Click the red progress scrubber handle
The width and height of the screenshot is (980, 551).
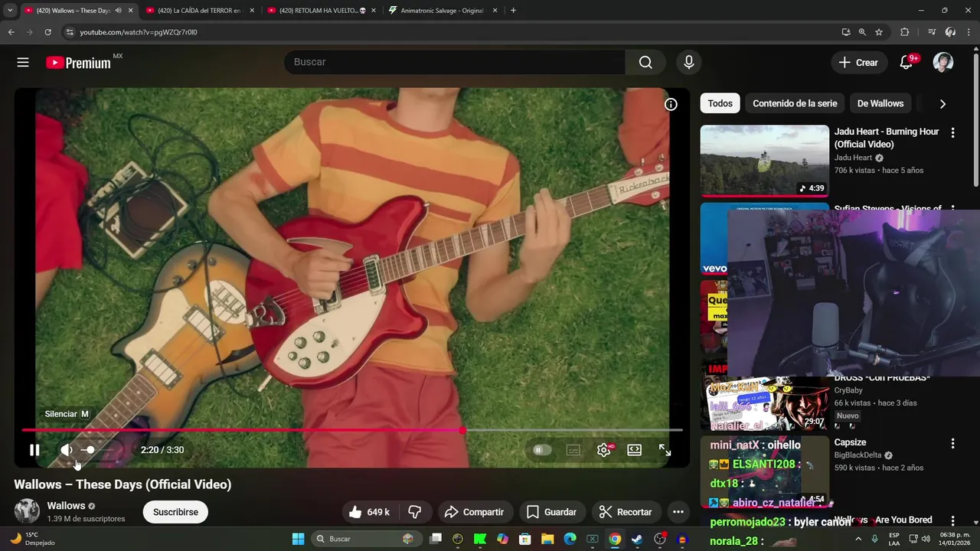pyautogui.click(x=462, y=430)
